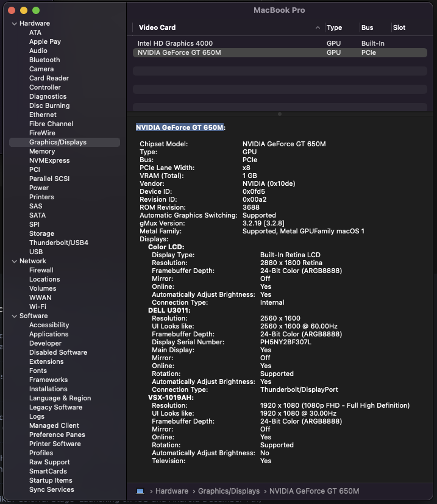437x504 pixels.
Task: Open Apple Pay hardware info
Action: coord(45,41)
